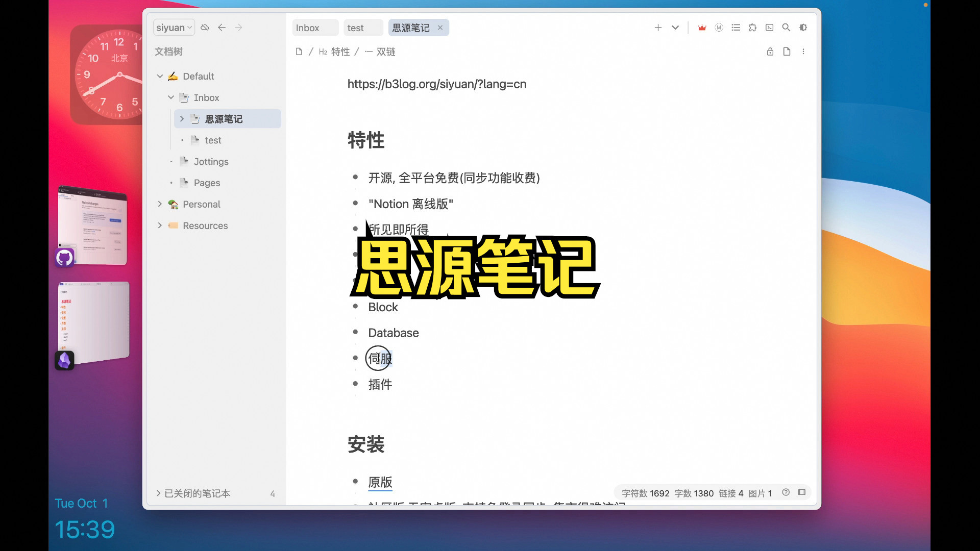The image size is (980, 551).
Task: Click the 思源笔记 item in the document tree
Action: [x=228, y=119]
